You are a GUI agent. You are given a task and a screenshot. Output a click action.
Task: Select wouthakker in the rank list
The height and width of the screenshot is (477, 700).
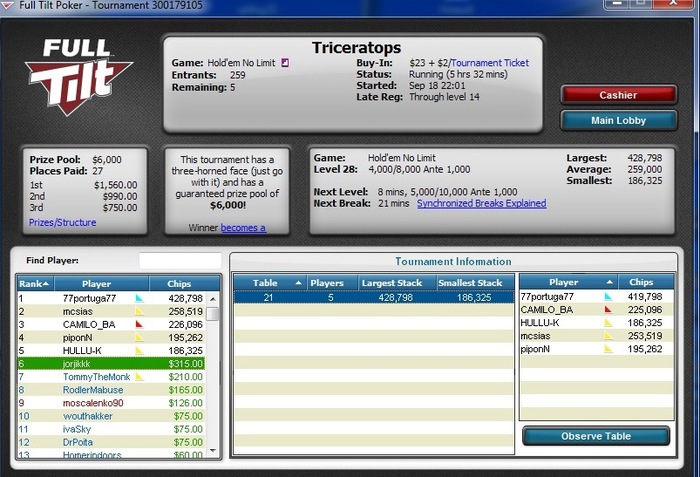click(x=112, y=416)
